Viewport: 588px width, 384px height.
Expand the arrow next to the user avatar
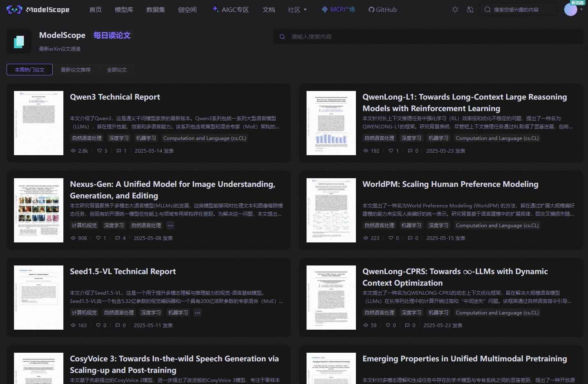click(581, 9)
